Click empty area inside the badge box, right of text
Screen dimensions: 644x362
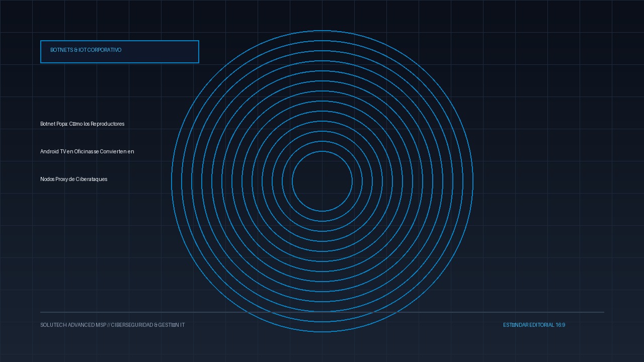160,52
